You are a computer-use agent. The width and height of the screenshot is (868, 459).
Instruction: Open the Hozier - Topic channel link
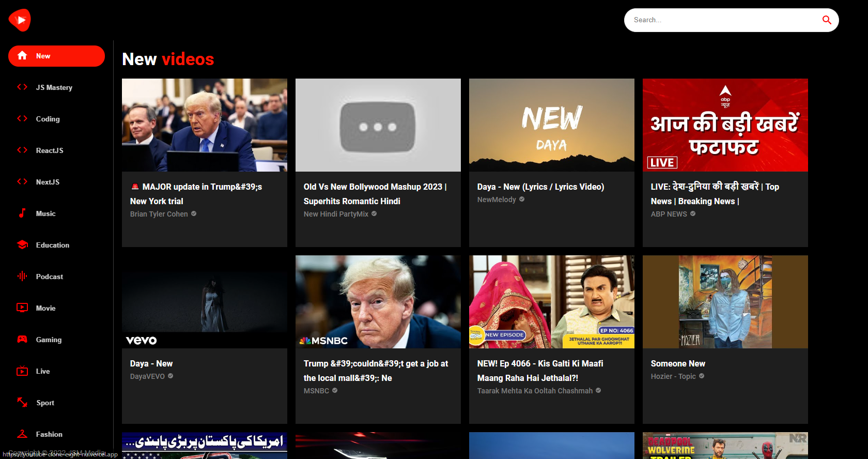tap(673, 376)
